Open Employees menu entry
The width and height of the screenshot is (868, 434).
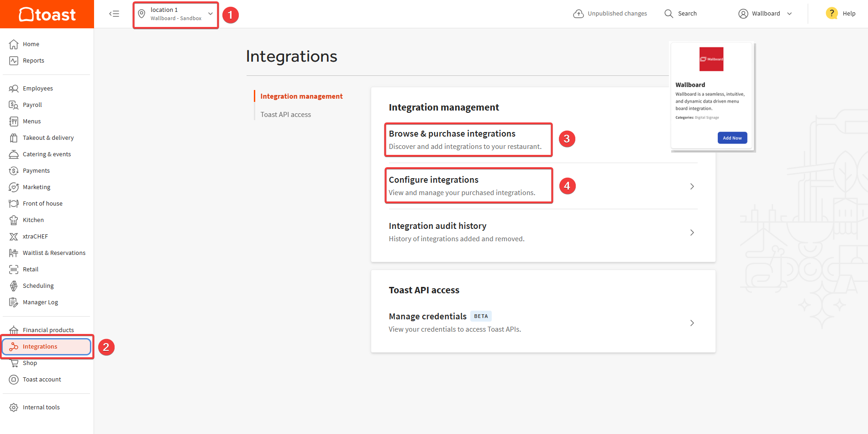(x=38, y=89)
